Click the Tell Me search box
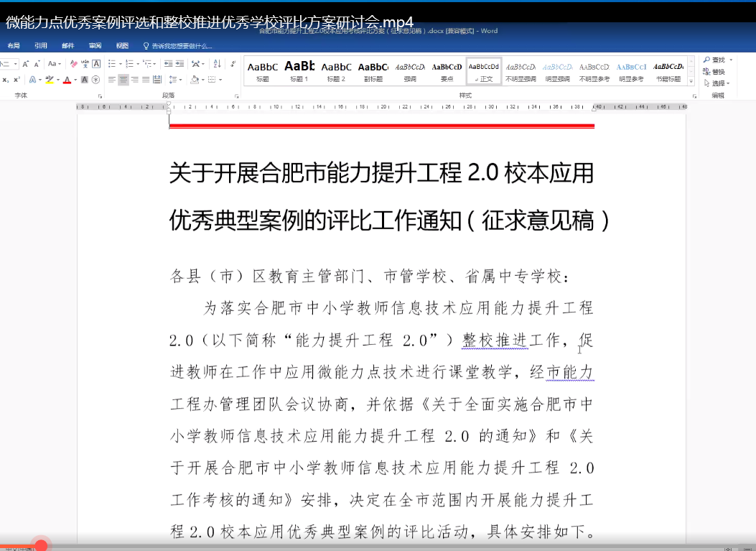 [x=178, y=46]
